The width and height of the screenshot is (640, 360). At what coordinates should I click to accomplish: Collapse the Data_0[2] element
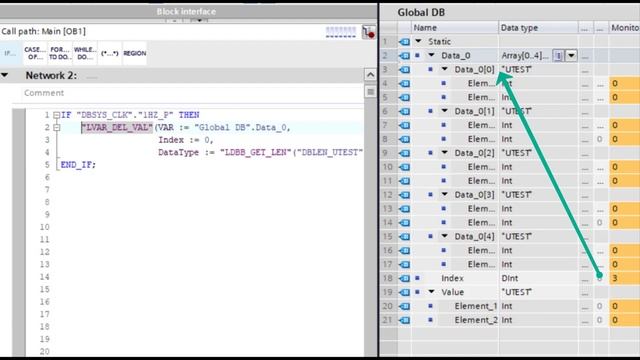[444, 153]
